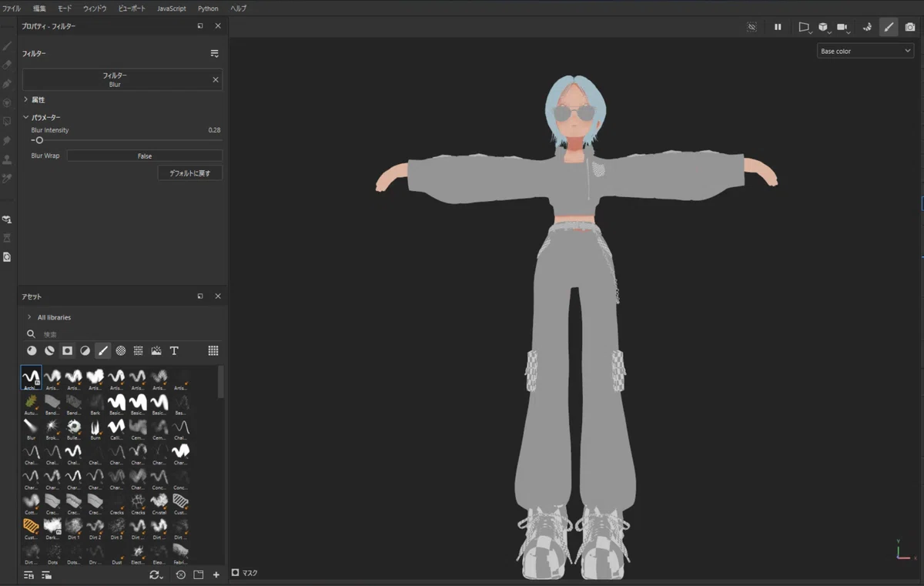The width and height of the screenshot is (924, 586).
Task: Click the デフォルトに戻す button
Action: pos(190,173)
